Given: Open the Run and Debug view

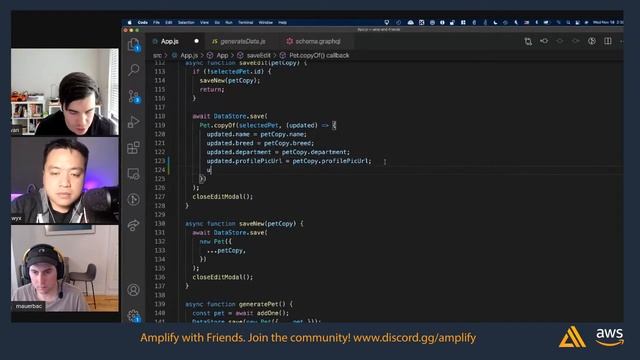Looking at the screenshot, I should (133, 122).
